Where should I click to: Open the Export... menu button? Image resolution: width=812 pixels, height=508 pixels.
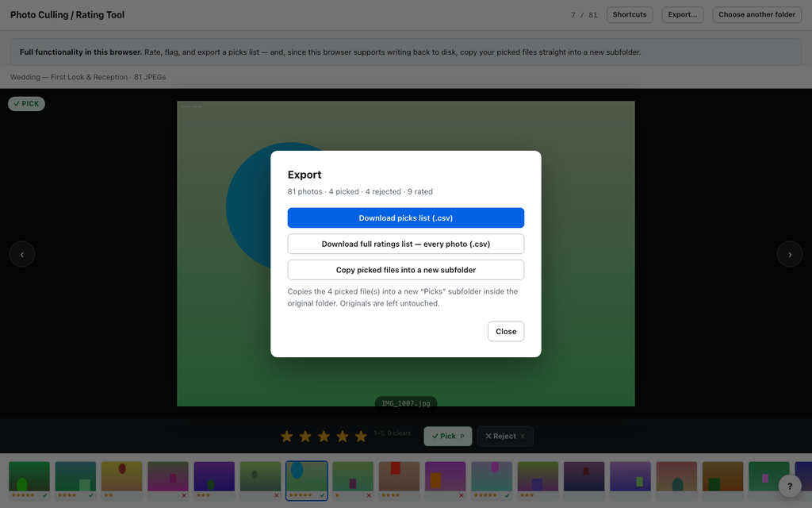[683, 14]
